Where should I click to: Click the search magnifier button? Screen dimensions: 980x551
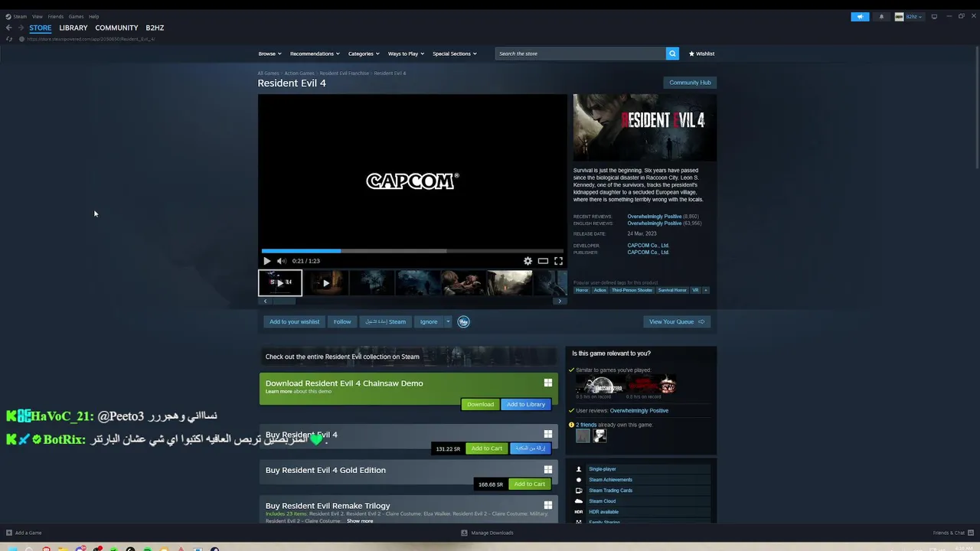(672, 54)
